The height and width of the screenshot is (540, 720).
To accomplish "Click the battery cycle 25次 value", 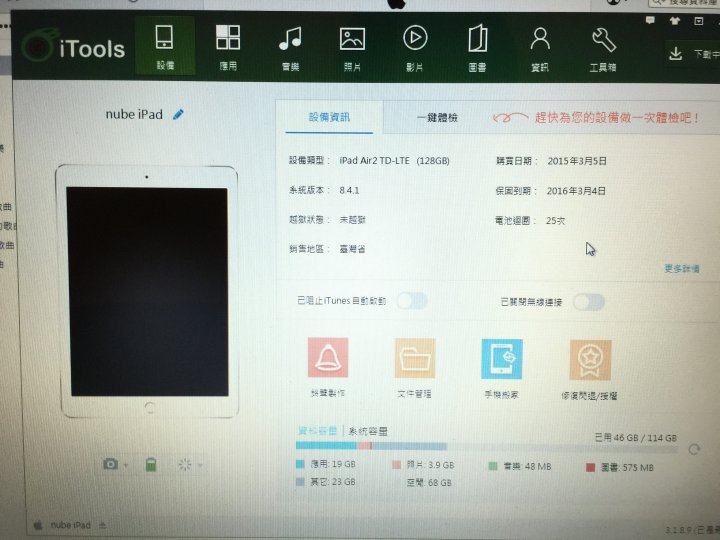I will [555, 221].
